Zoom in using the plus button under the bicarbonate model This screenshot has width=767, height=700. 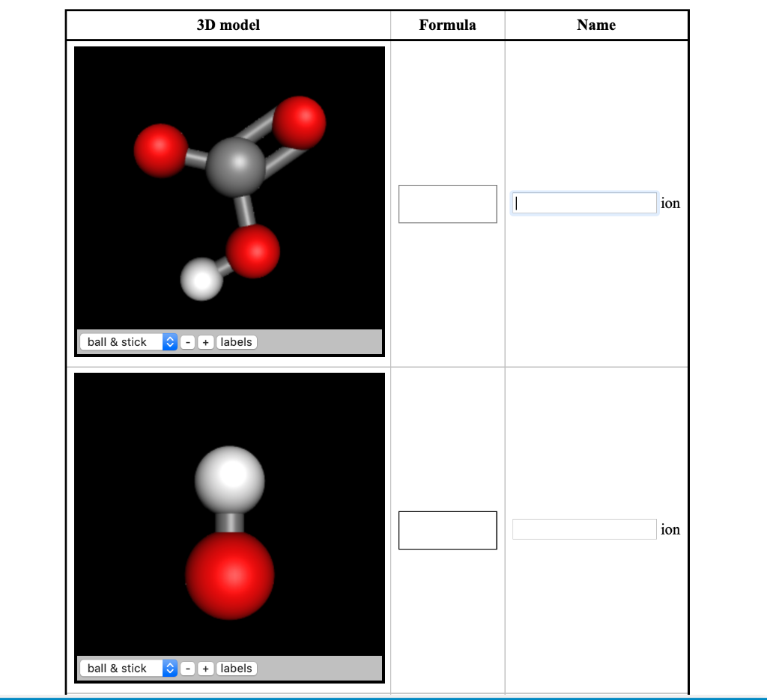(x=205, y=341)
